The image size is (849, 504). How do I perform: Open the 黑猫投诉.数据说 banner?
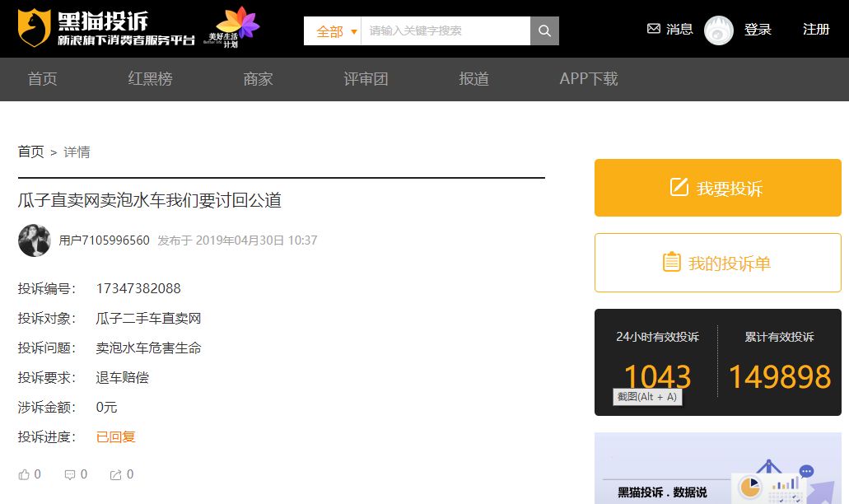pos(718,469)
